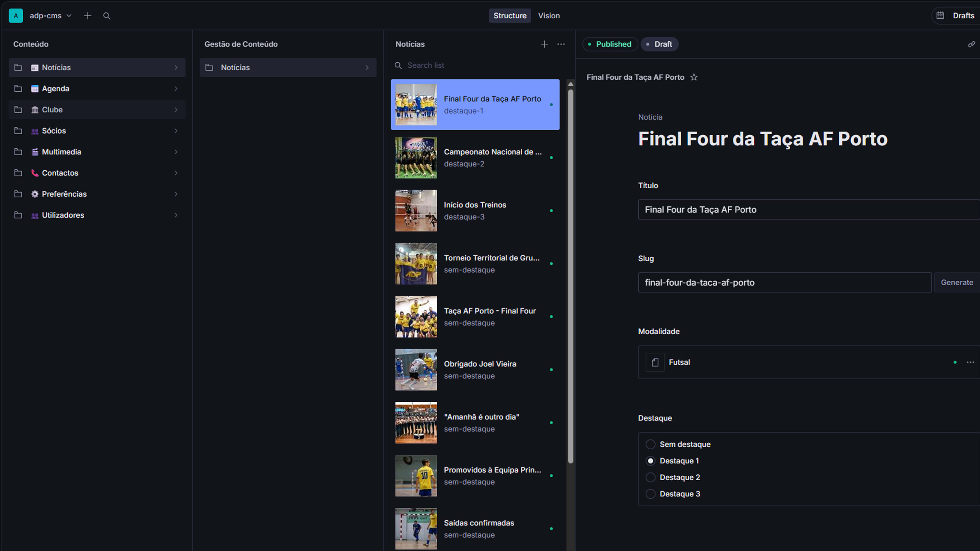Open Notícias list options menu
This screenshot has width=980, height=551.
[561, 44]
